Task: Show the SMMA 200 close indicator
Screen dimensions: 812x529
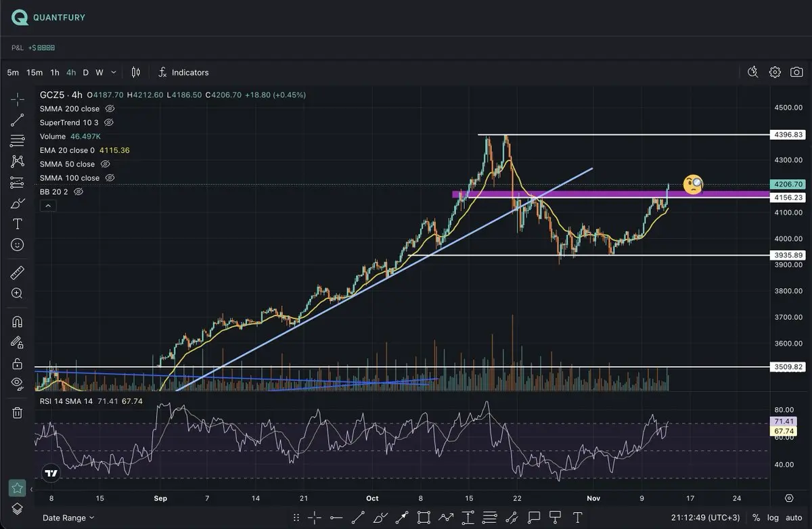Action: pos(110,108)
